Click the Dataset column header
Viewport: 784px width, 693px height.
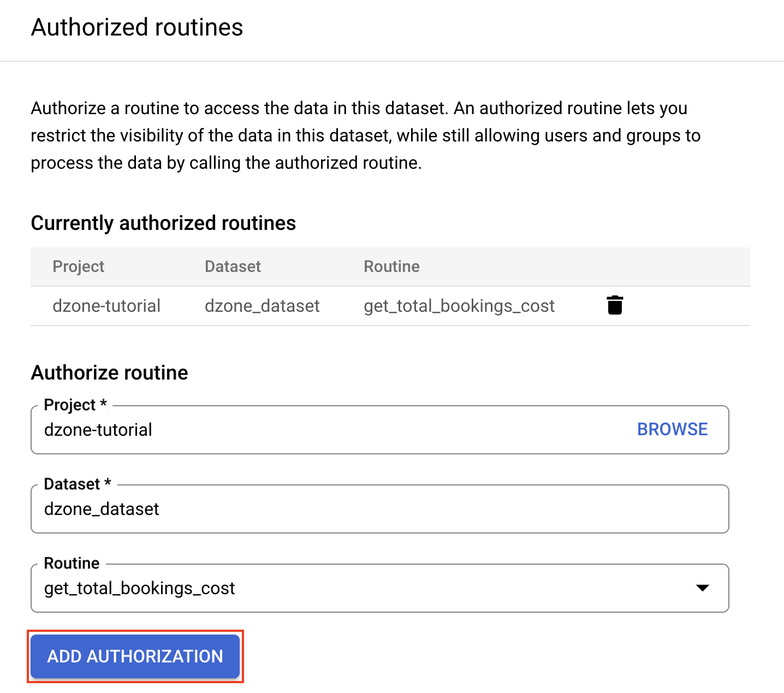(x=233, y=266)
